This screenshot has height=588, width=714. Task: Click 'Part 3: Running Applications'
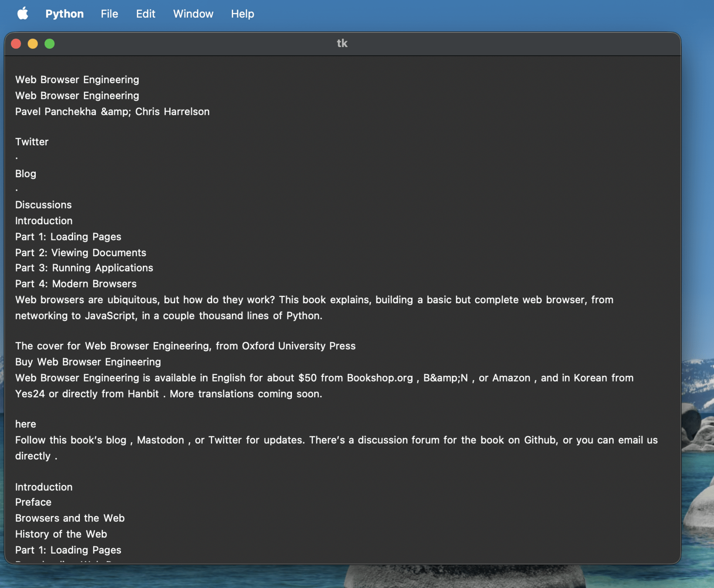tap(84, 268)
